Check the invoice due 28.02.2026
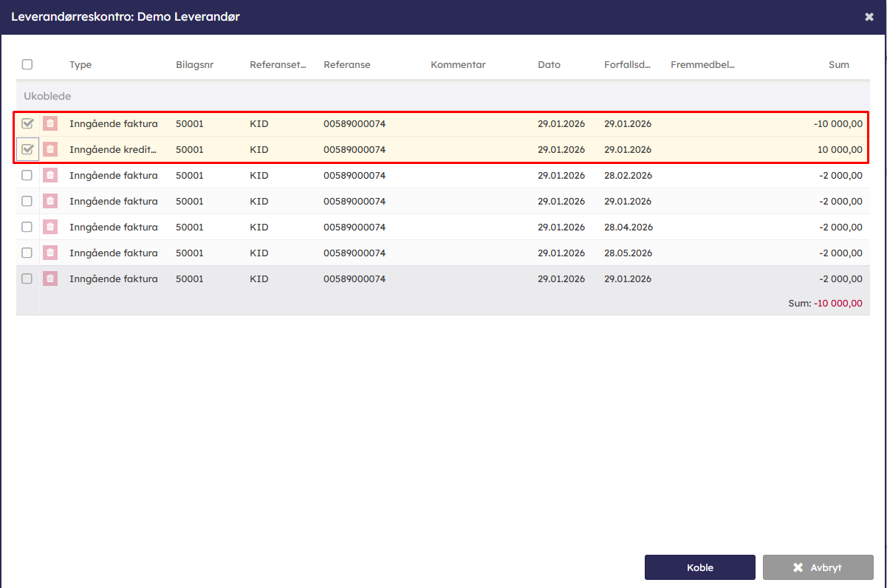887x588 pixels. [27, 175]
